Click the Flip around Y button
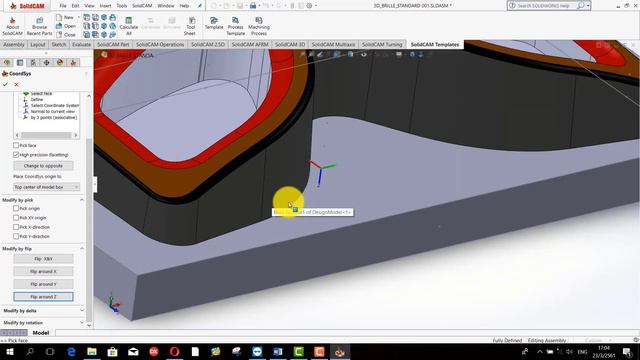Viewport: 640px width, 360px height. [43, 284]
